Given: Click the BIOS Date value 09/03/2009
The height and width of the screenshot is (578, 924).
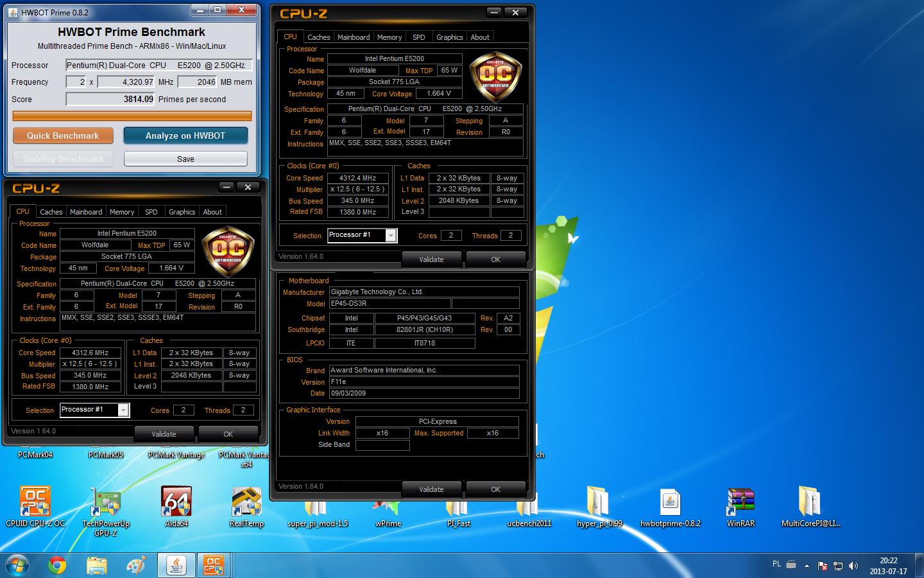Looking at the screenshot, I should tap(424, 393).
